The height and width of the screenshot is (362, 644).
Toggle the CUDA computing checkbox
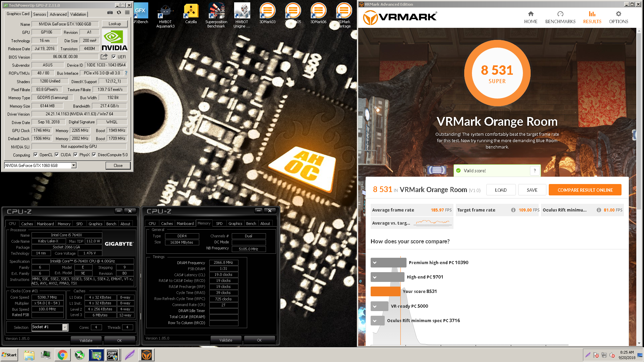(x=57, y=155)
